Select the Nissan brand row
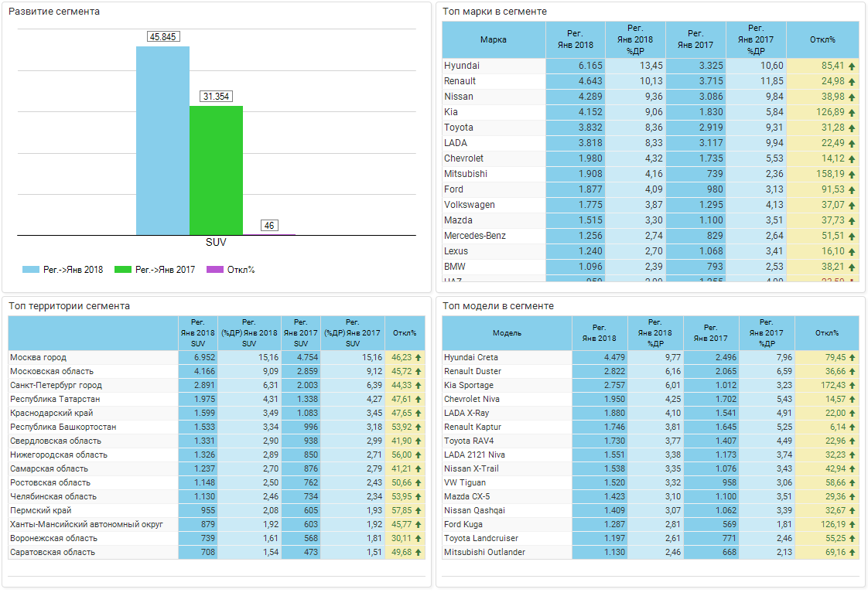Screen dimensions: 868x613 click(x=651, y=97)
